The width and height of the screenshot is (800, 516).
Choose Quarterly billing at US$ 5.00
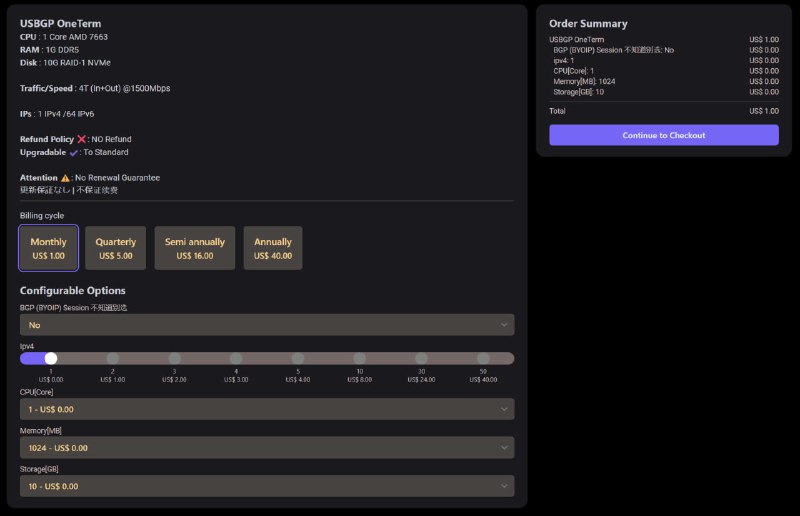click(x=115, y=248)
